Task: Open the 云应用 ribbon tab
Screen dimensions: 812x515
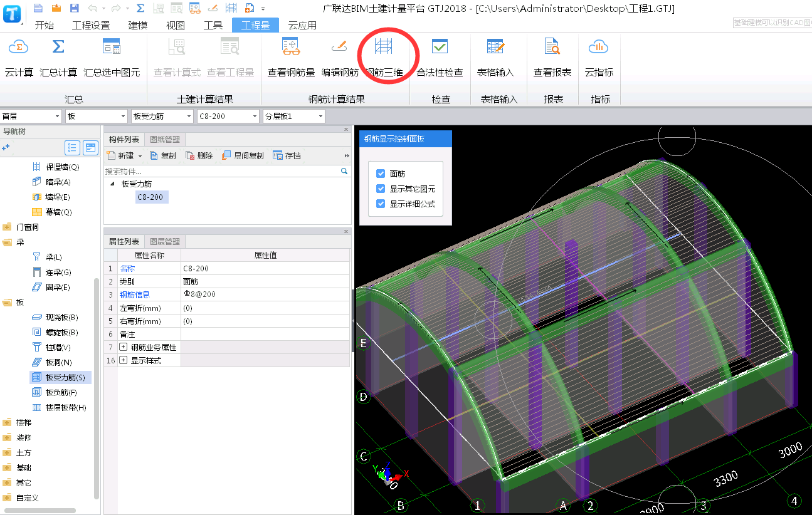Action: coord(302,26)
